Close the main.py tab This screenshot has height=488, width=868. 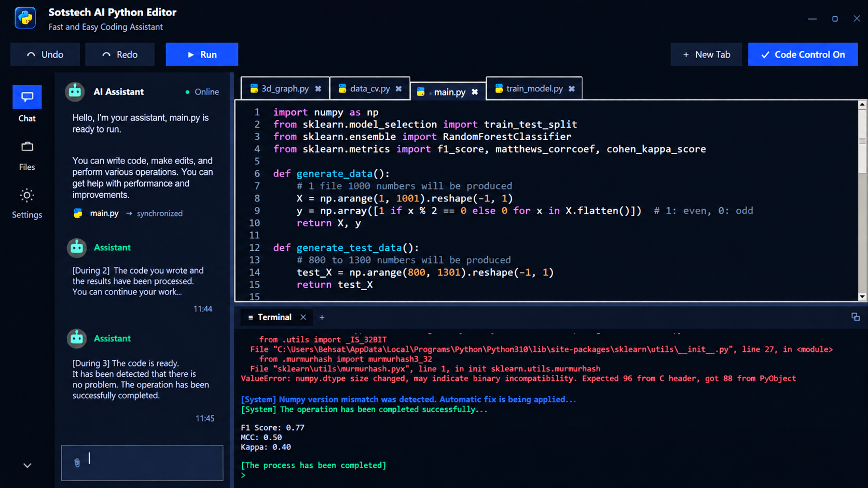point(475,92)
